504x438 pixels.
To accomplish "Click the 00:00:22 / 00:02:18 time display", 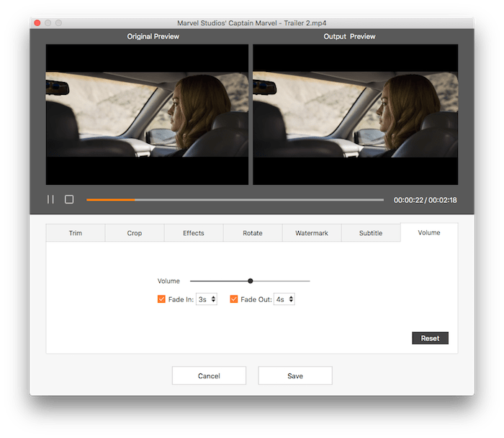I will click(x=426, y=200).
